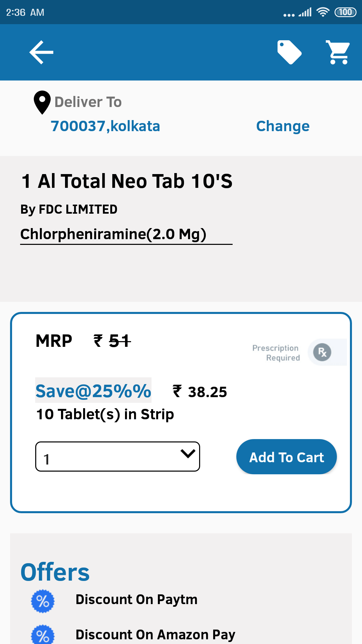
Task: Select the 700037,kolkata delivery address
Action: [105, 126]
